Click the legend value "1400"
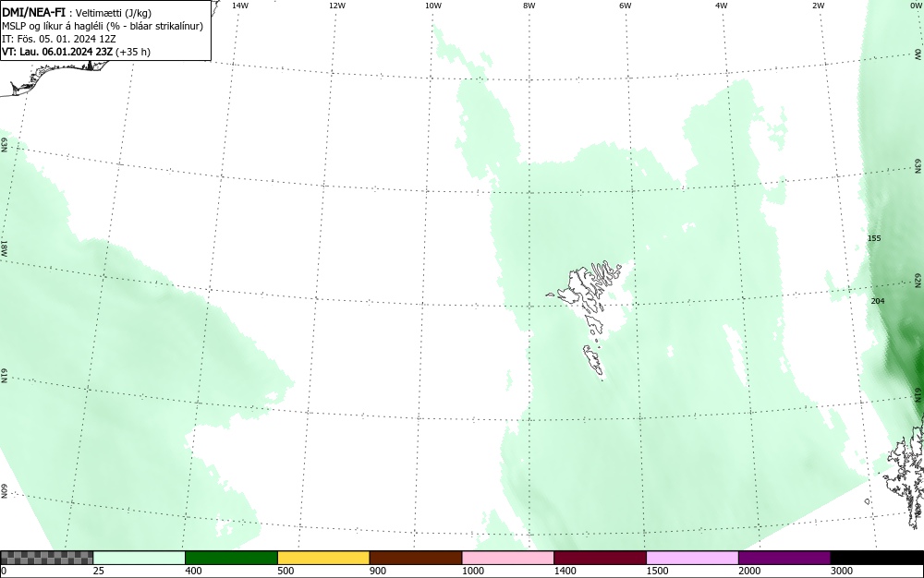This screenshot has width=924, height=578. coord(564,571)
